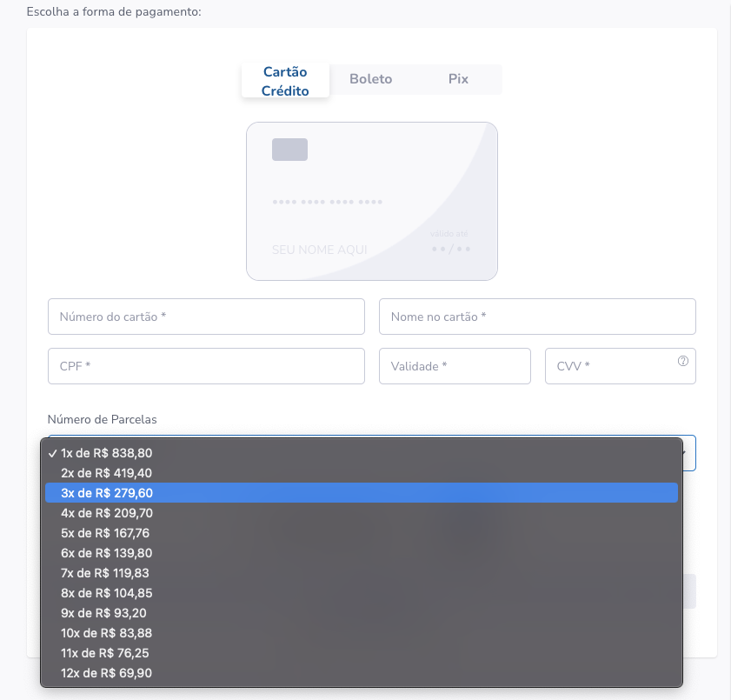731x700 pixels.
Task: Click the credit card chip graphic
Action: tap(289, 150)
